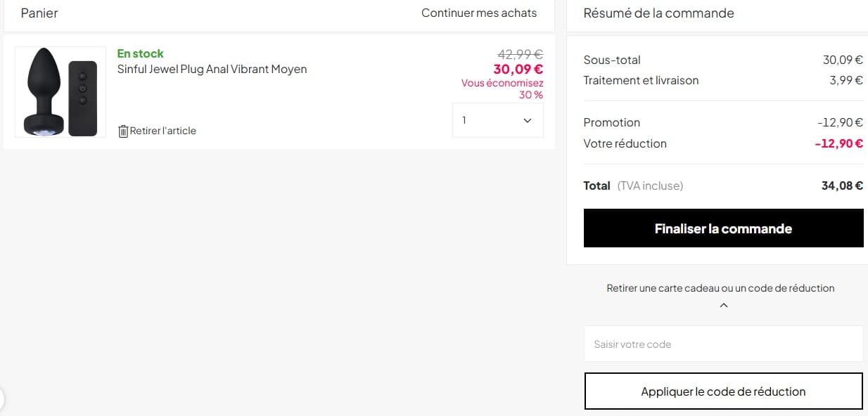
Task: Collapse the gift card and discount code section
Action: point(723,304)
